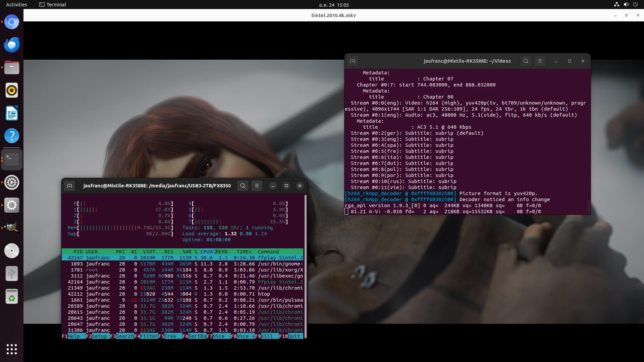Viewport: 644px width, 362px height.
Task: Open Software Updater gear icon in dock
Action: coord(12,205)
